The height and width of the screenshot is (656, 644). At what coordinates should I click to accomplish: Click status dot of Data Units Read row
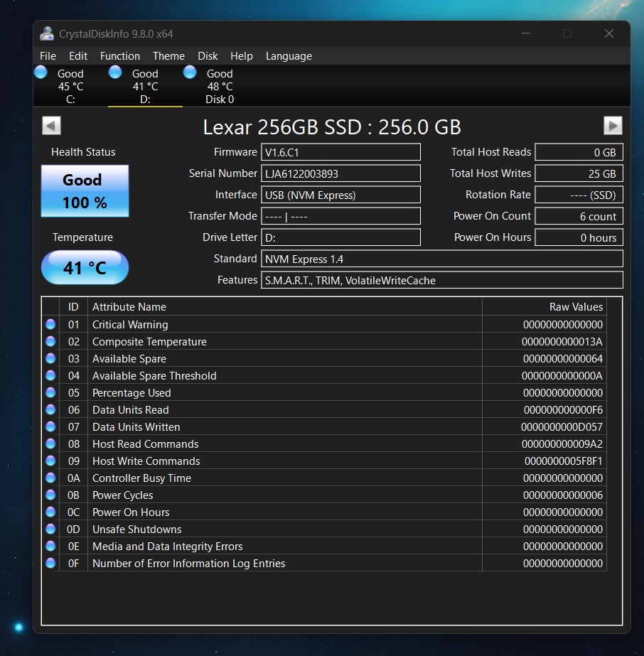[x=50, y=409]
